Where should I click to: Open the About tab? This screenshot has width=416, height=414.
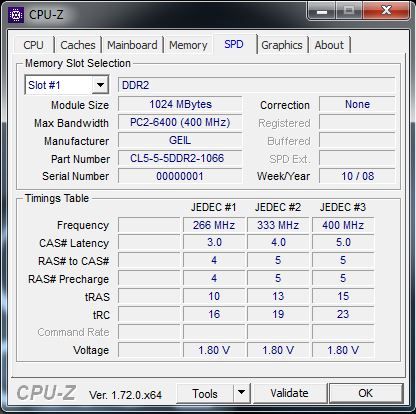(329, 45)
